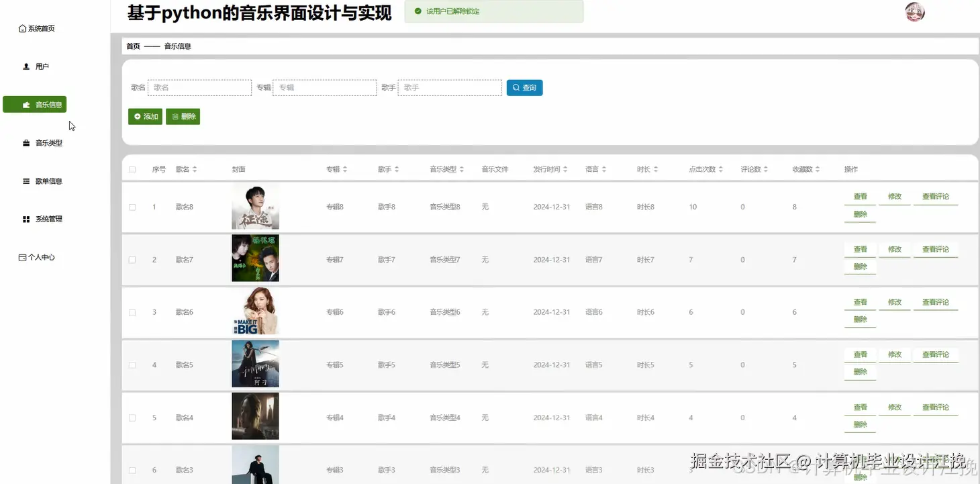Sort table by 时长 column arrows

656,170
